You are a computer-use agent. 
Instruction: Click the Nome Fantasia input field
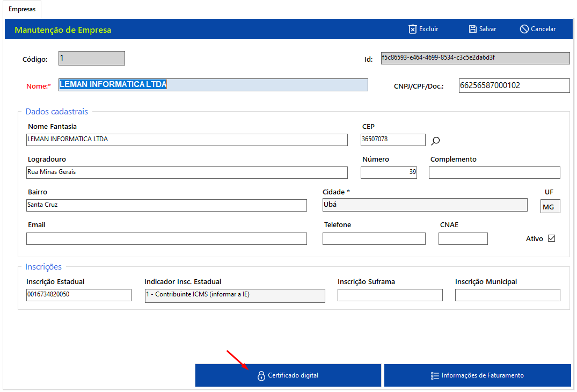187,140
